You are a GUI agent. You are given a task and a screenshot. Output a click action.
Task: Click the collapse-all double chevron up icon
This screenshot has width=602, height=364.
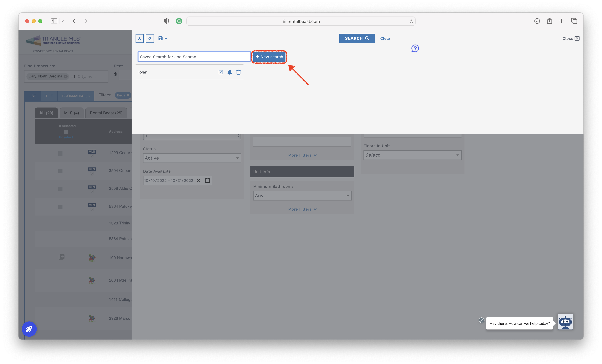click(140, 38)
